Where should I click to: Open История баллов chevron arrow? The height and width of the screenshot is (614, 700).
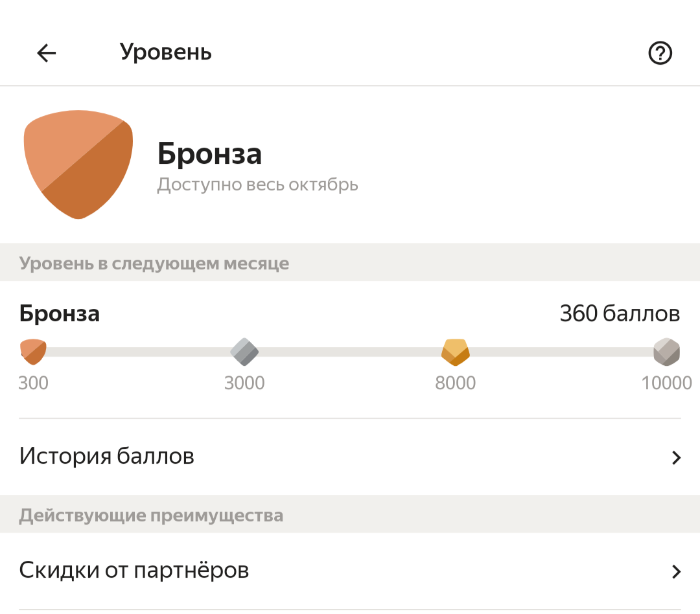[x=676, y=458]
